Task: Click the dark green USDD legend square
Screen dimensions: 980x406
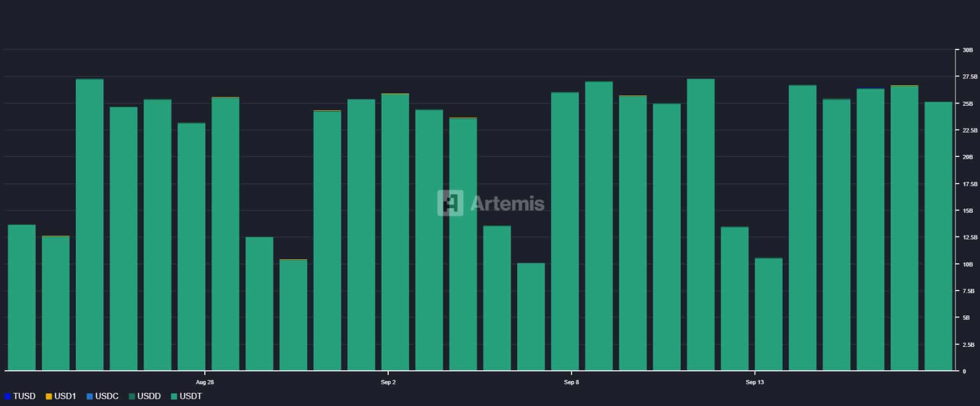Action: 132,396
